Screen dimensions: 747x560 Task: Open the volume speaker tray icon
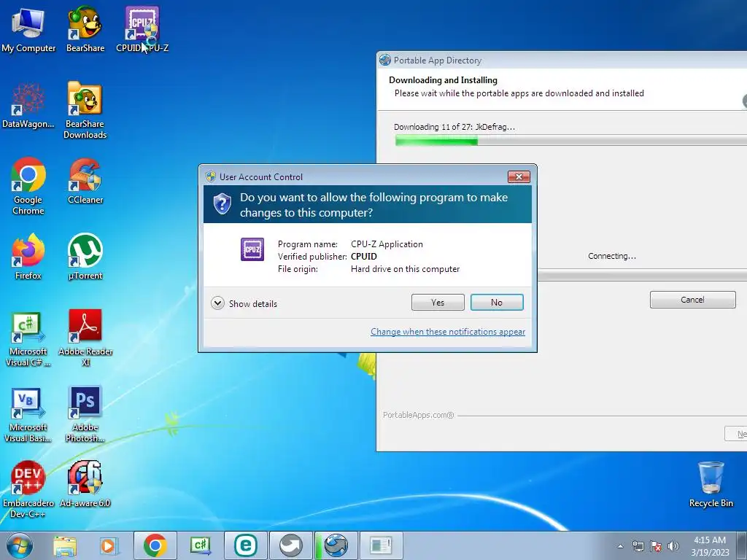point(673,546)
